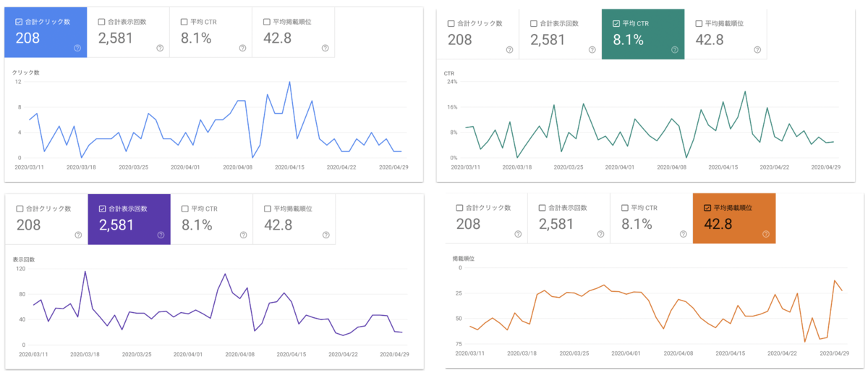Click the 120 axis label on impressions chart

tap(20, 269)
